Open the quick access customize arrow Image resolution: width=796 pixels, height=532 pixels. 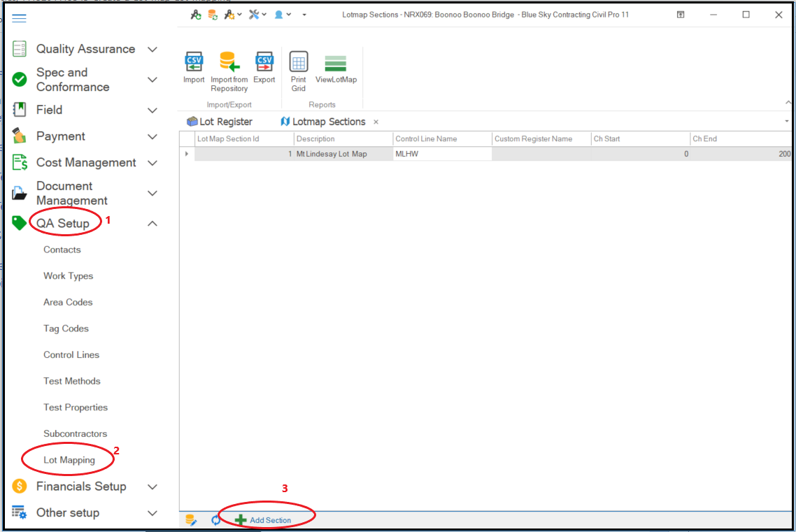click(304, 15)
